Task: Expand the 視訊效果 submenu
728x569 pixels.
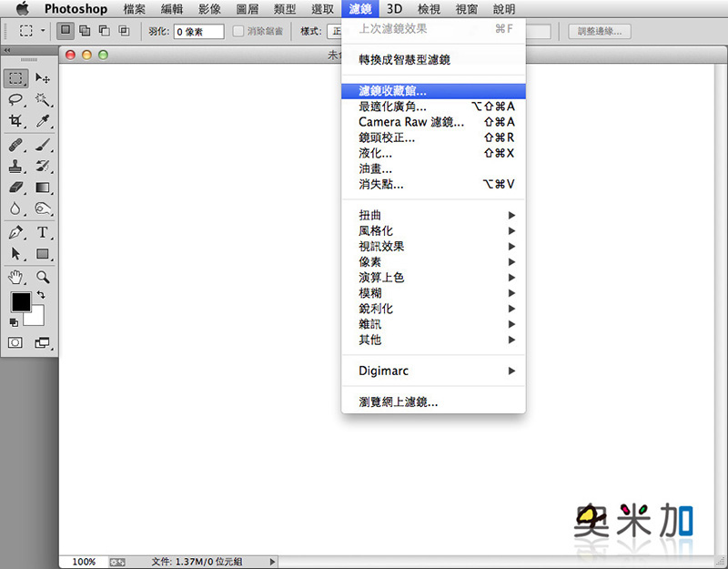Action: coord(434,246)
